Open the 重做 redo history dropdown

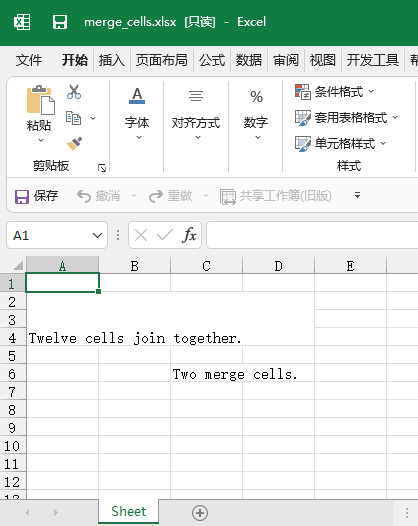pyautogui.click(x=206, y=196)
